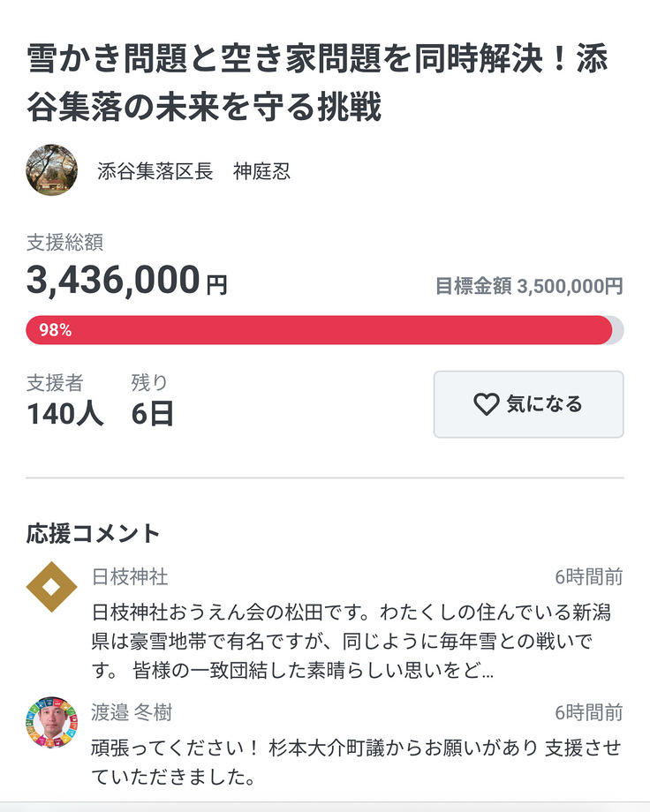
Task: Open the project title heading link
Action: 317,83
